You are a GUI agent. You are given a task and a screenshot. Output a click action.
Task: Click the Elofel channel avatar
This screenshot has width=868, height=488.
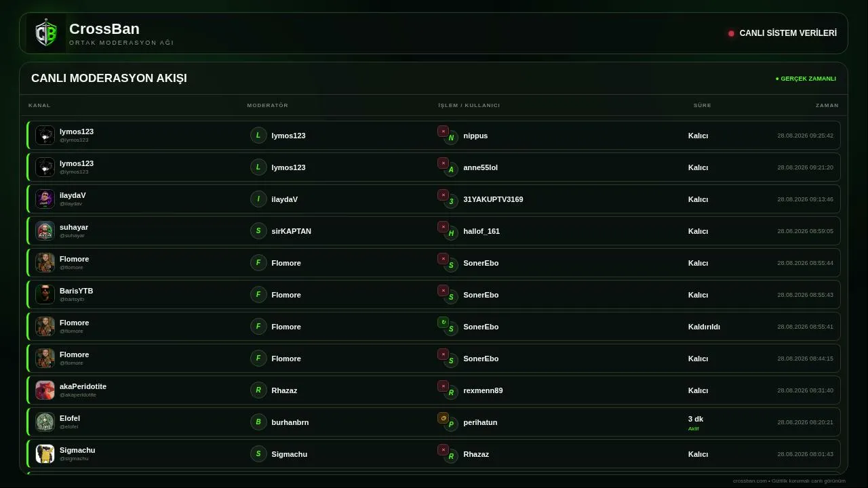45,422
